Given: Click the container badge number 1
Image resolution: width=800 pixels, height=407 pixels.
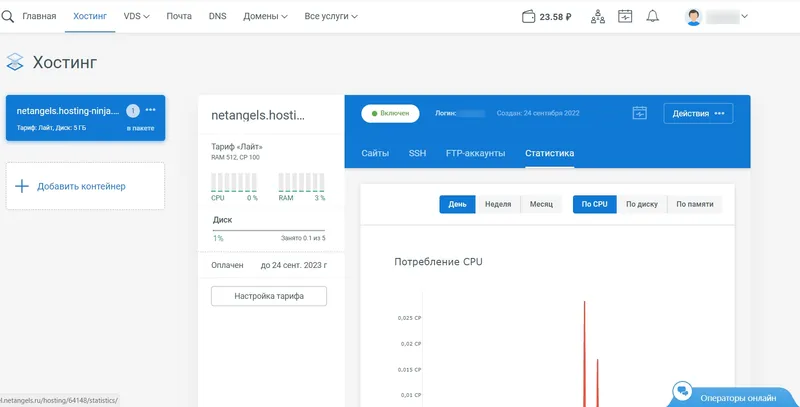Looking at the screenshot, I should (x=133, y=110).
